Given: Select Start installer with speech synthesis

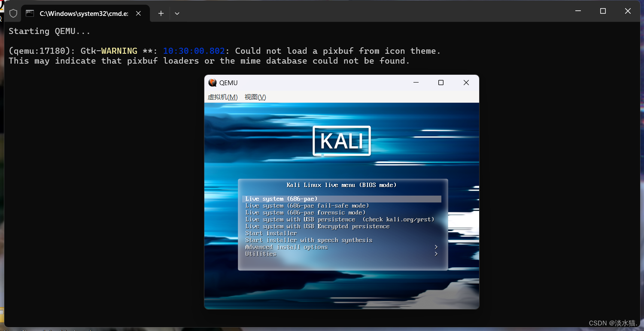Looking at the screenshot, I should (x=309, y=240).
